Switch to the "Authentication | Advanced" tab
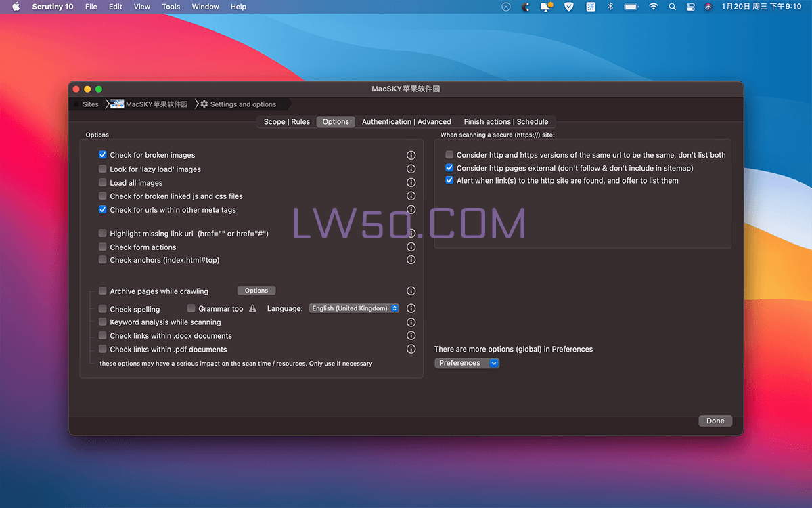812x508 pixels. tap(407, 121)
